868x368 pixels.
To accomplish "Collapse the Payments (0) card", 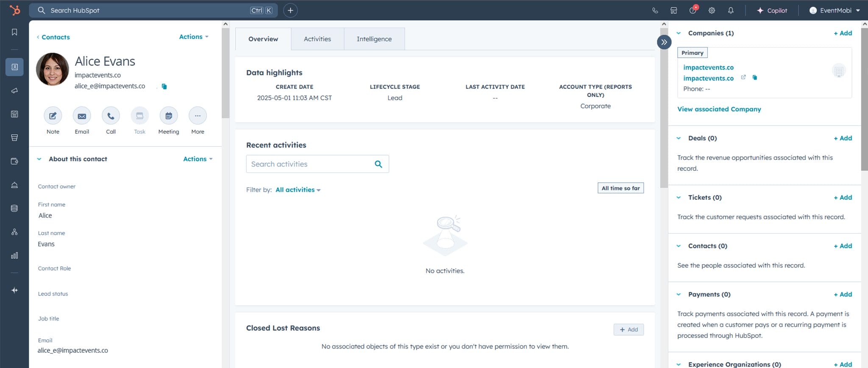I will (679, 294).
